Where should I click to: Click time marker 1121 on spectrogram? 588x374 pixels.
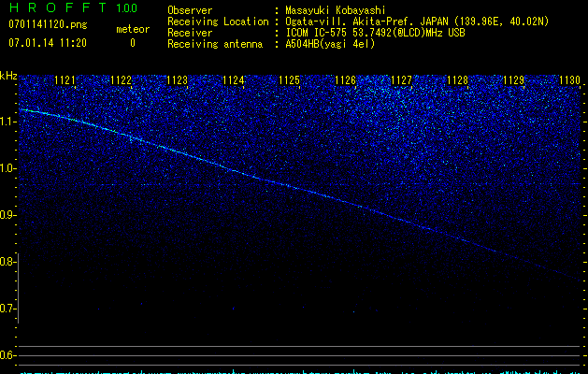tap(65, 80)
